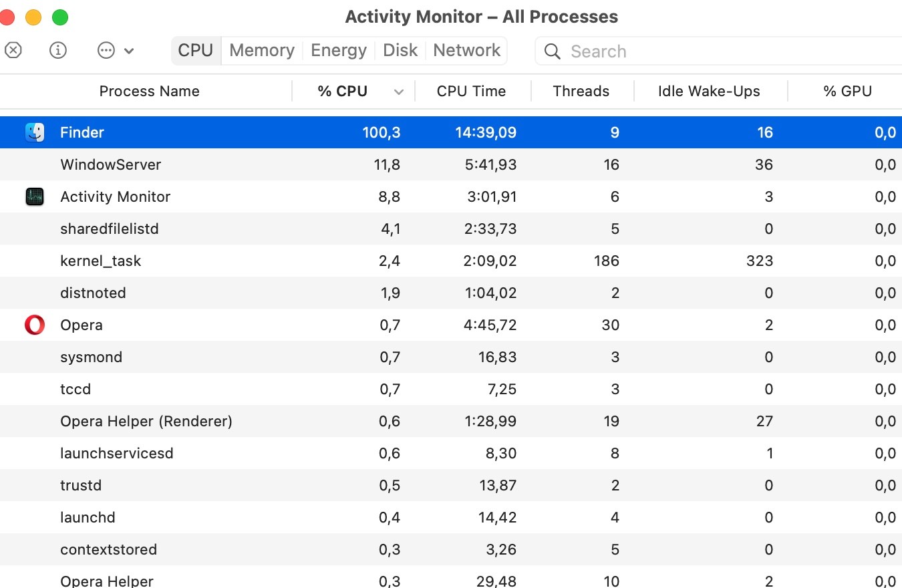This screenshot has height=588, width=902.
Task: Open the inspect process info icon
Action: coord(57,50)
